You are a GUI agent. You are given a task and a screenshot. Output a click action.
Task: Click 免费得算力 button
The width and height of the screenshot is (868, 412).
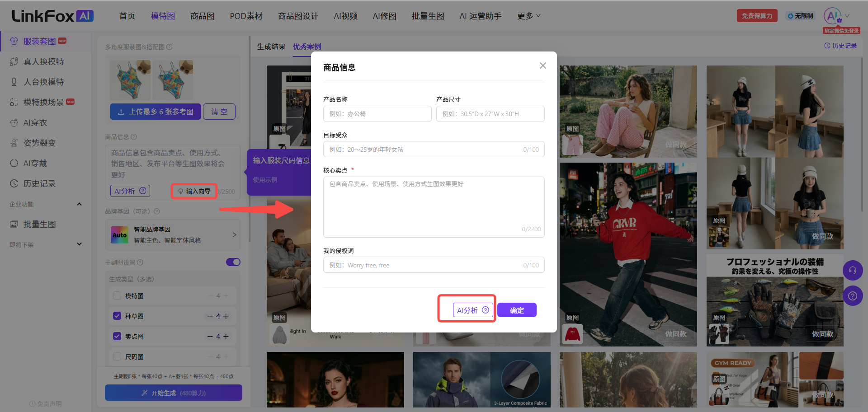coord(757,16)
